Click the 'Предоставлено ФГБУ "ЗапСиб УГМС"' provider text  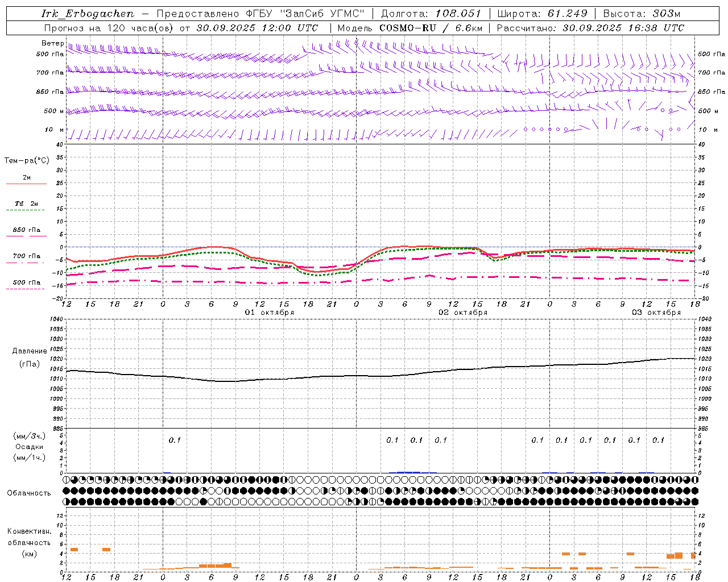[x=260, y=14]
